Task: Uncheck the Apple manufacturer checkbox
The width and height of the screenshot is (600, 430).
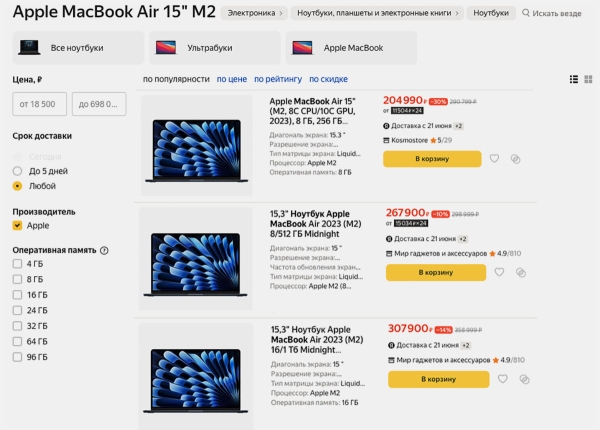Action: tap(17, 225)
